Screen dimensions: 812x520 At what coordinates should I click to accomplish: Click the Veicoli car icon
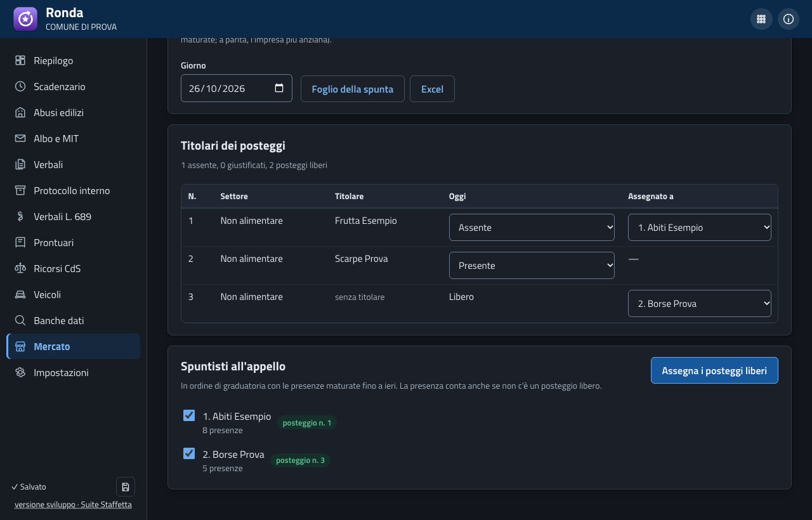(x=20, y=295)
